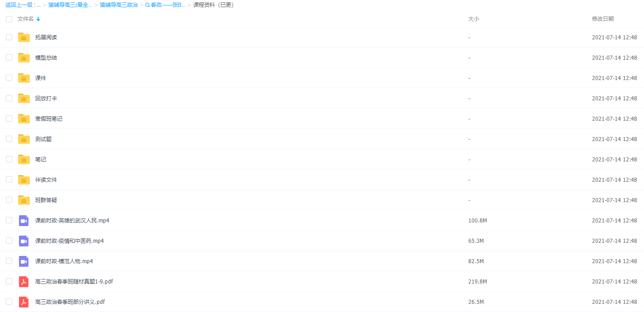644x312 pixels.
Task: Tick the checkbox for 测试题 folder
Action: click(9, 139)
